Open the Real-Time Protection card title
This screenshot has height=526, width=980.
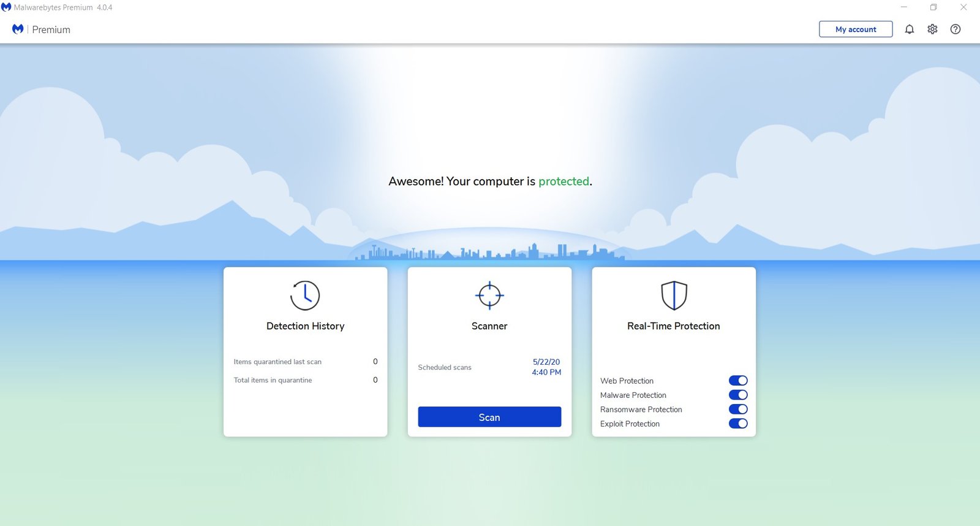673,326
